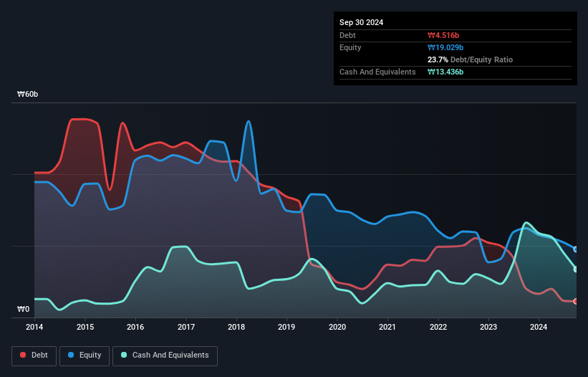The height and width of the screenshot is (377, 588).
Task: Click the 2019 x-axis label
Action: tap(286, 327)
